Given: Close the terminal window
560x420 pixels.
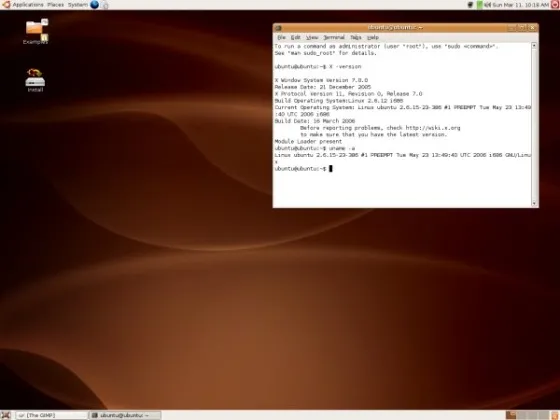Looking at the screenshot, I should tap(532, 28).
